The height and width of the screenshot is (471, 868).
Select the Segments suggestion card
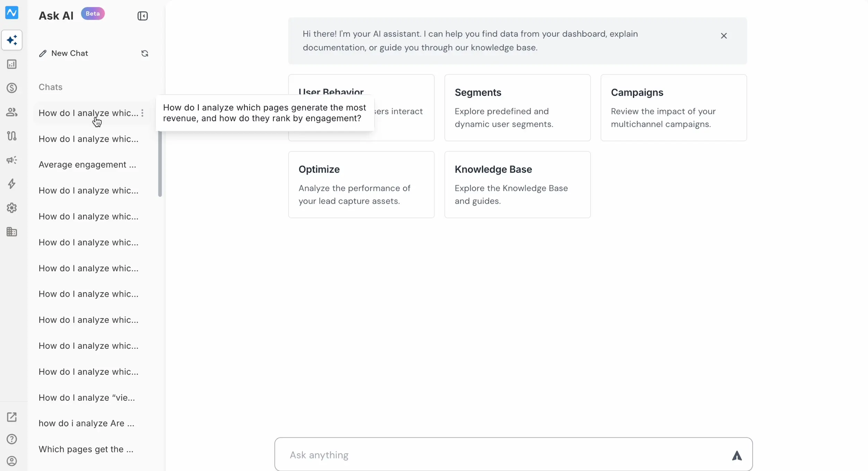click(517, 108)
